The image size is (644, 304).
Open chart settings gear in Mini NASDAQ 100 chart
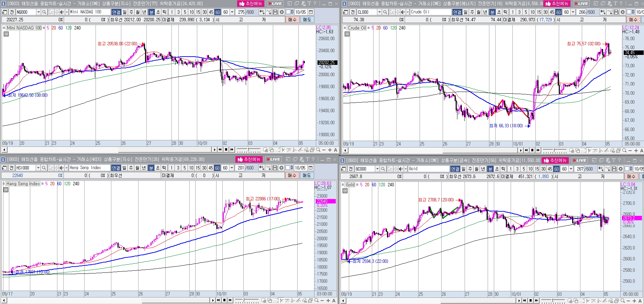[x=282, y=12]
